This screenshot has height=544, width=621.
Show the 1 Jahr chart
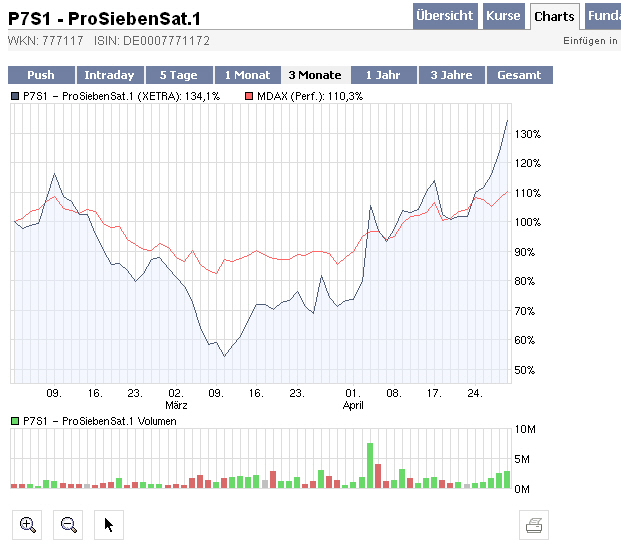[x=383, y=75]
